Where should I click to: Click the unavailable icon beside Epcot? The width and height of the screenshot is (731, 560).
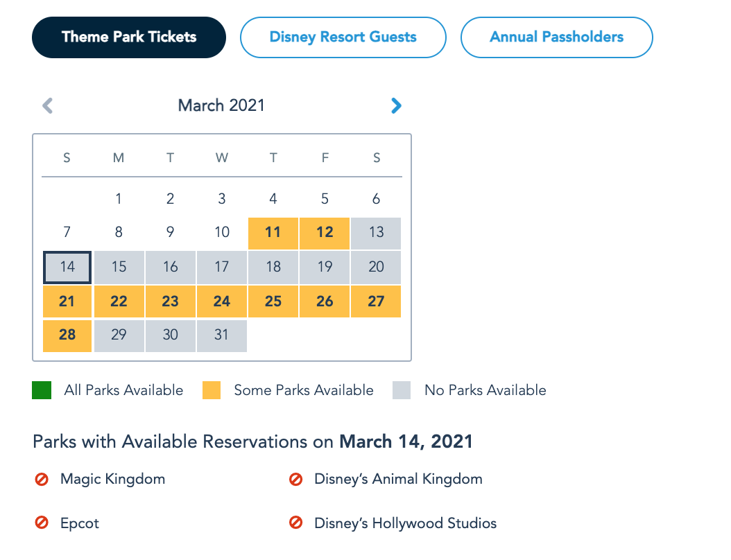(42, 523)
